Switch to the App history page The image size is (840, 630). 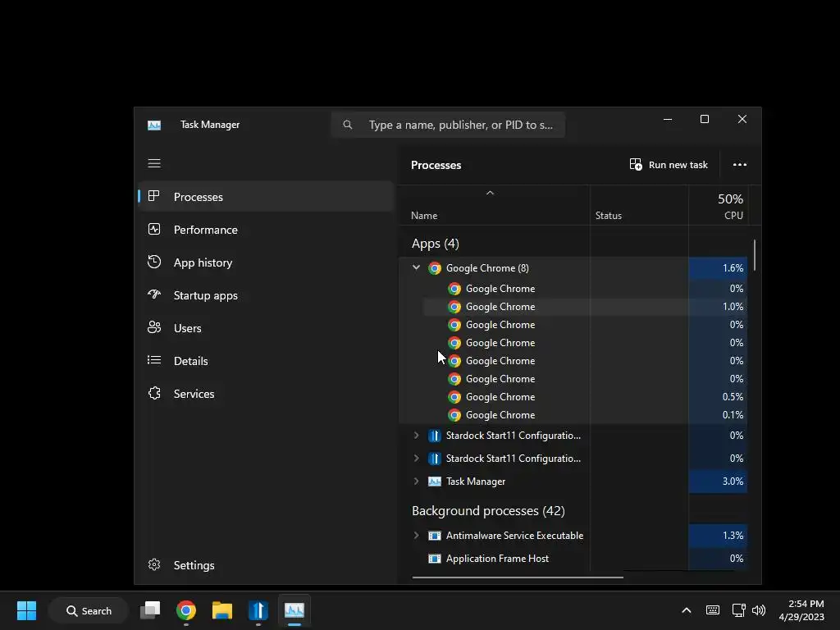266,262
